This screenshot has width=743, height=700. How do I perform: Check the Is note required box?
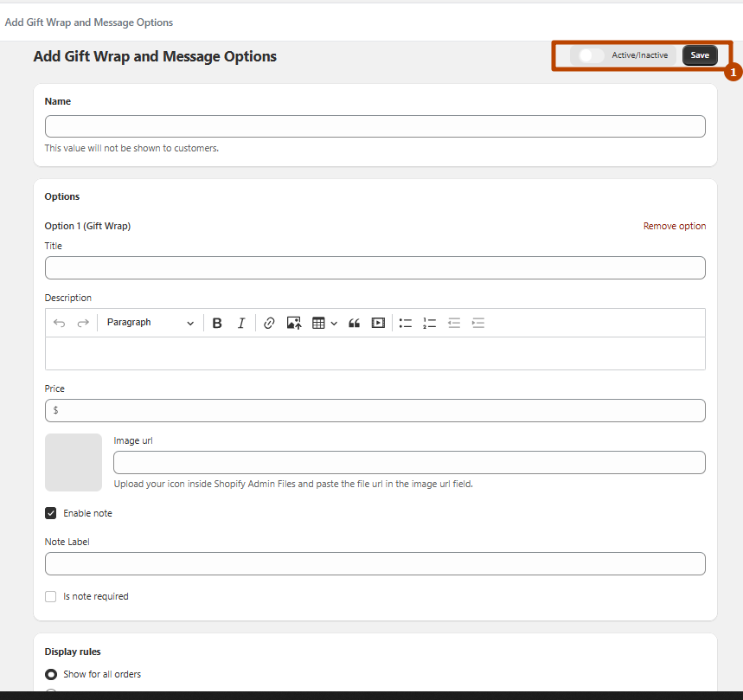[51, 596]
